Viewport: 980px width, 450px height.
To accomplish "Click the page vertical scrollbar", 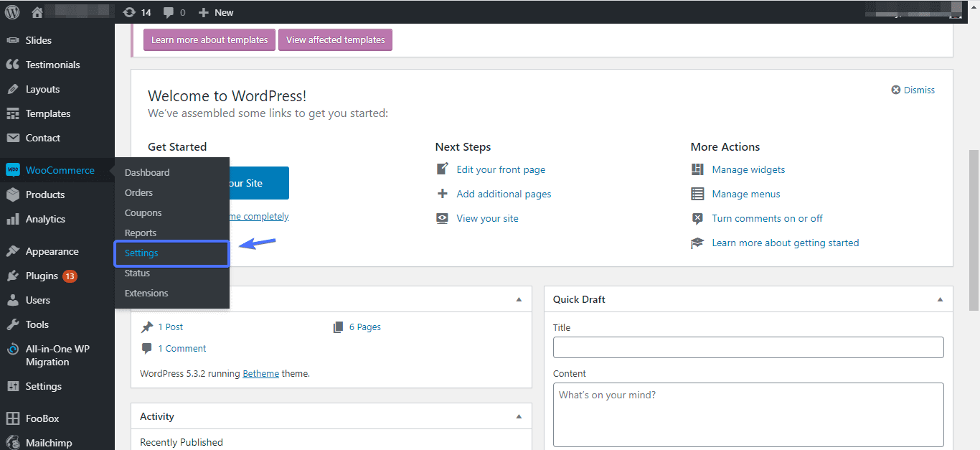I will (x=974, y=230).
